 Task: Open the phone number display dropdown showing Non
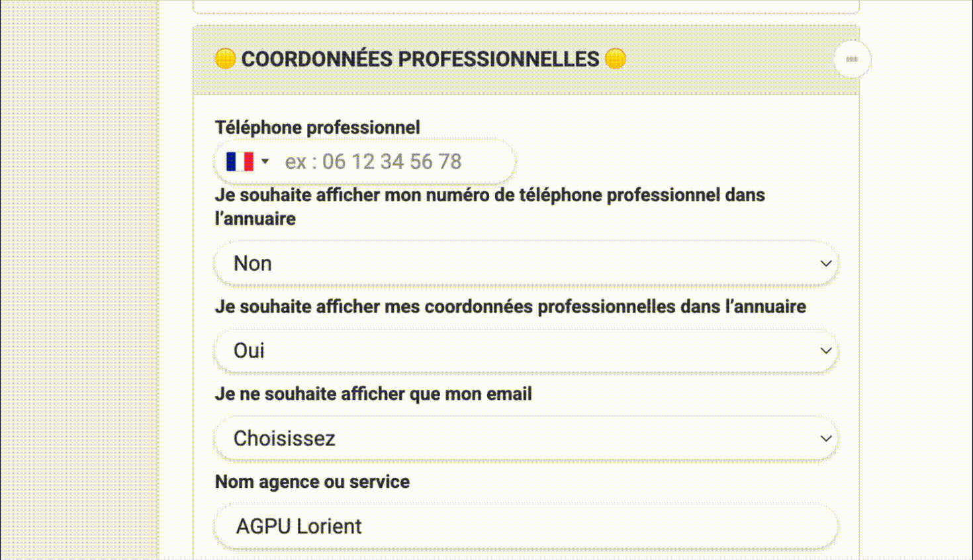[516, 263]
